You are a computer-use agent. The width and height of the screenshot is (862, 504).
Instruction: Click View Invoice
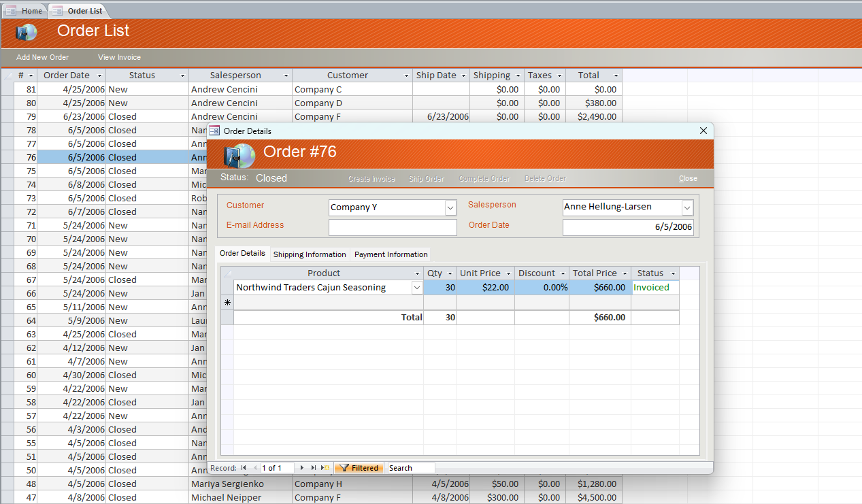point(119,57)
